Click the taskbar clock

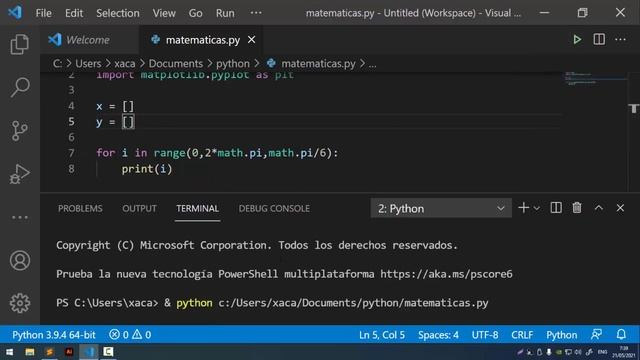[x=624, y=352]
